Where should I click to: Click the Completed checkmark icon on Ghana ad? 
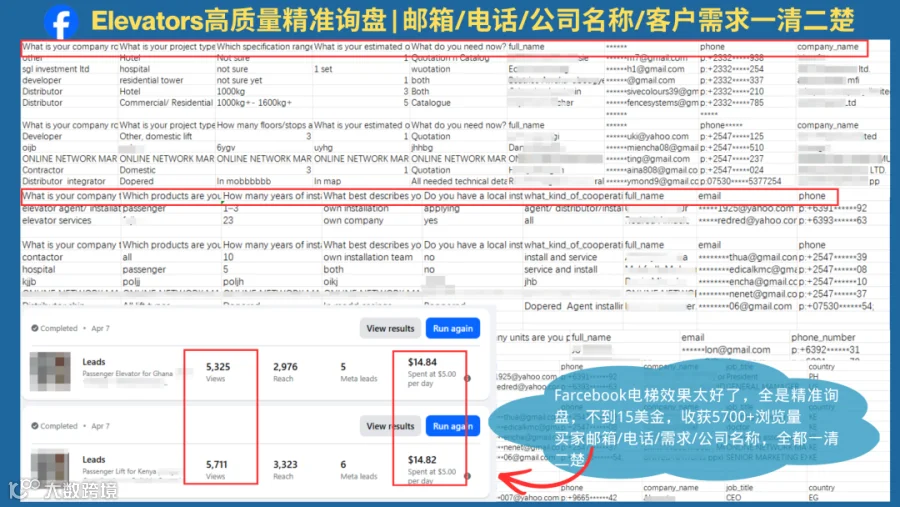tap(34, 328)
